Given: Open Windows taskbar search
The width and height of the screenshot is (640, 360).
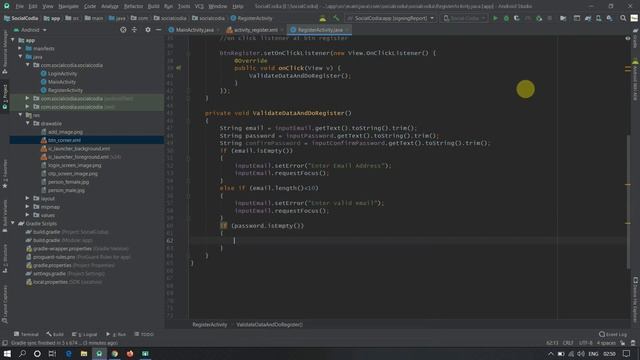Looking at the screenshot, I should tap(22, 353).
